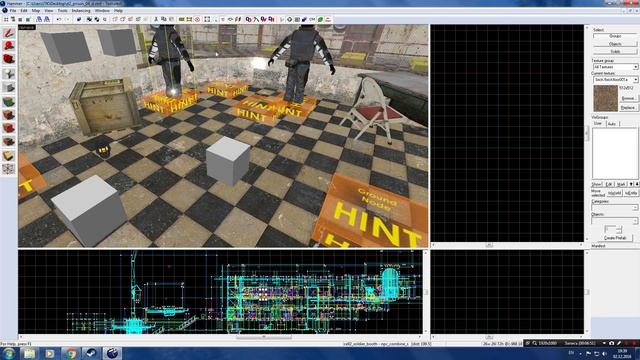
Task: Open Toggle Texture Application tool
Action: click(x=9, y=101)
